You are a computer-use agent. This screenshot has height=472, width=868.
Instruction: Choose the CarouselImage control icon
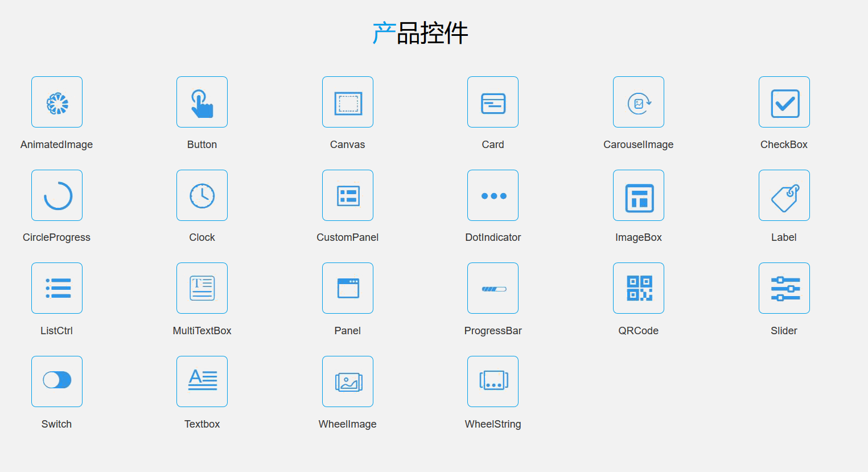[x=639, y=102]
